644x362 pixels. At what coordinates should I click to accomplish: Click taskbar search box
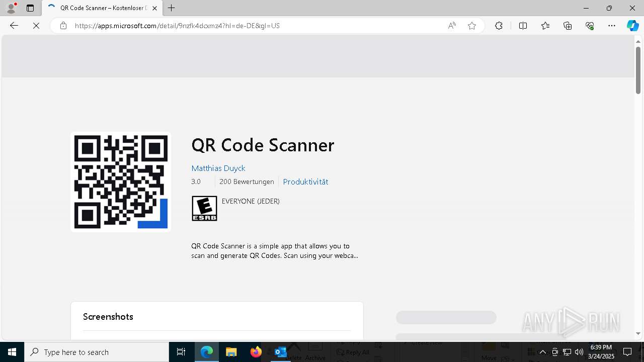97,352
